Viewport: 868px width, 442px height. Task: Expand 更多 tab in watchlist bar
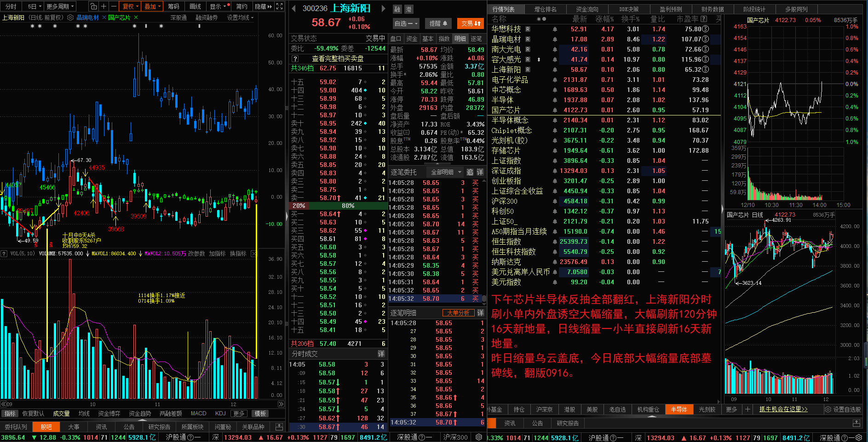[731, 409]
